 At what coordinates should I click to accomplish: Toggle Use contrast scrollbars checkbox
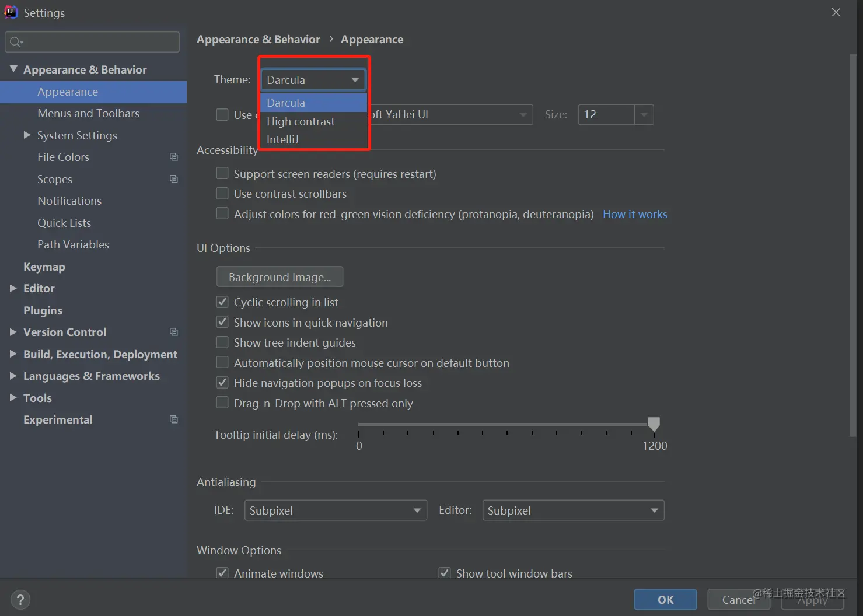pos(222,193)
